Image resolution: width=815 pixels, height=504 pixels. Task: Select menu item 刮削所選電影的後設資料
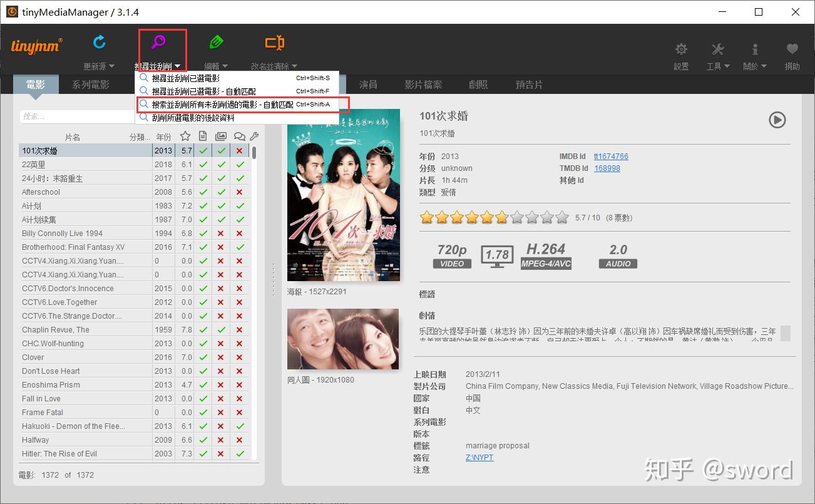(x=194, y=117)
